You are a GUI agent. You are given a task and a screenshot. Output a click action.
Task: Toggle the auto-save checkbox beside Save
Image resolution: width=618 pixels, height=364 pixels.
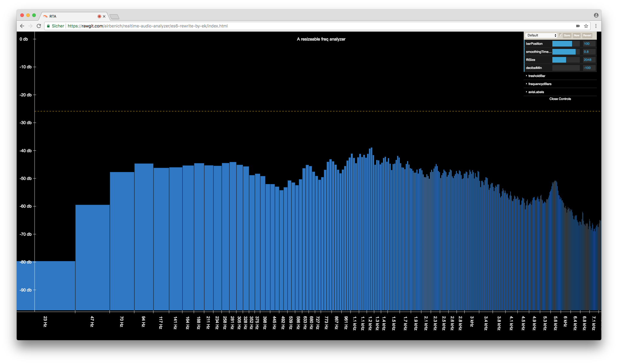[x=560, y=35]
